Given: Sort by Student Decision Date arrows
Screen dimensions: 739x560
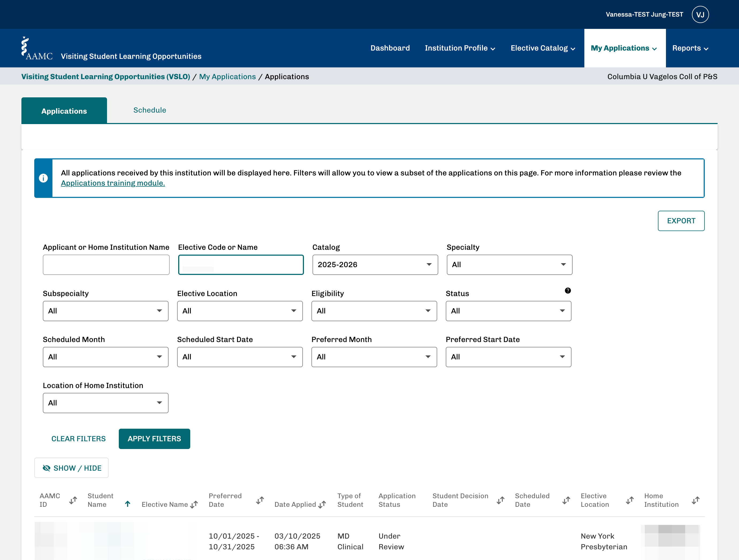Looking at the screenshot, I should click(x=500, y=500).
